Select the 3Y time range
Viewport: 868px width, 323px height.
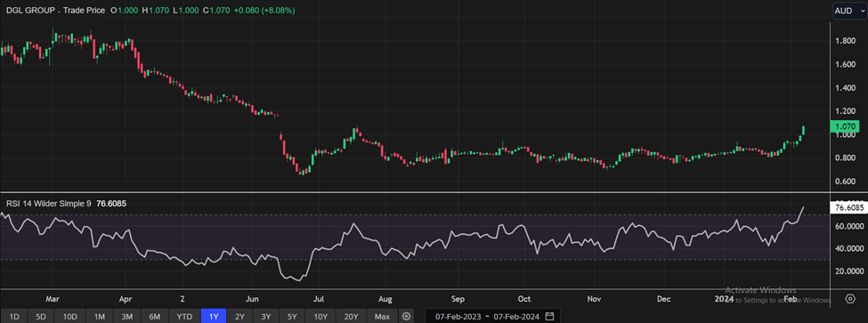pyautogui.click(x=266, y=317)
